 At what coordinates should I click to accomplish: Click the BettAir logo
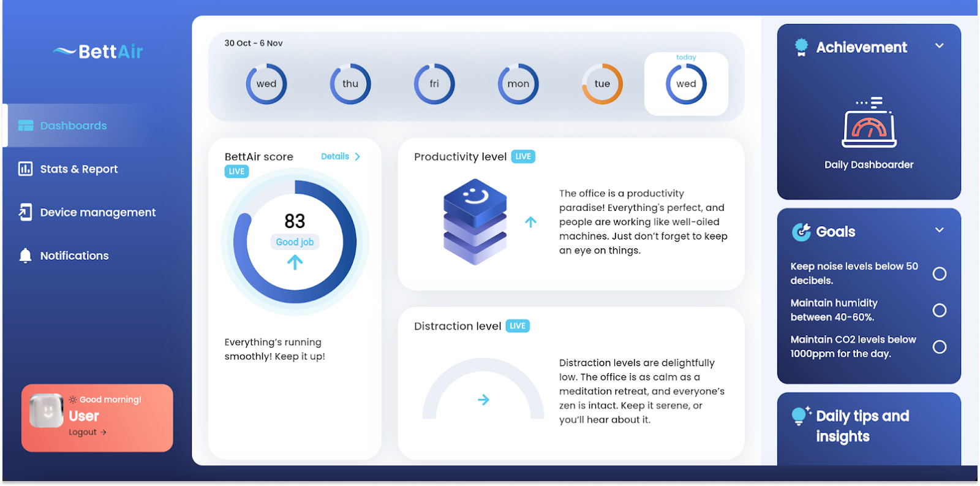click(98, 51)
